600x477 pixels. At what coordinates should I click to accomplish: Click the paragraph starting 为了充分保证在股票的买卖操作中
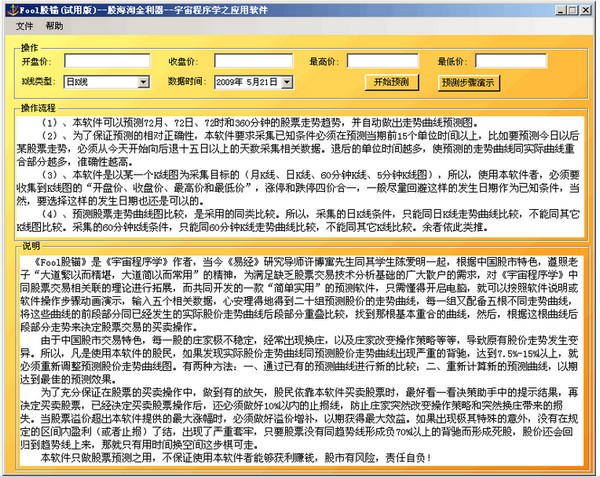[x=299, y=418]
